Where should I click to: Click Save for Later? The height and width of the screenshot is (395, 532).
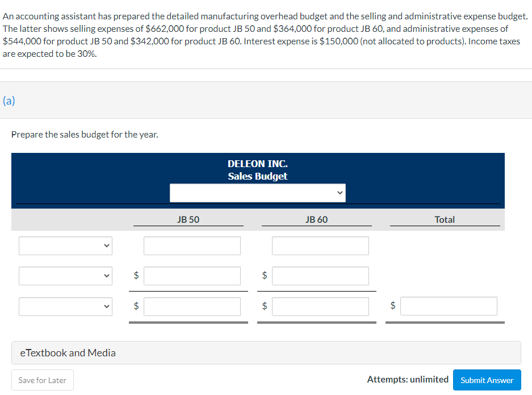[42, 380]
